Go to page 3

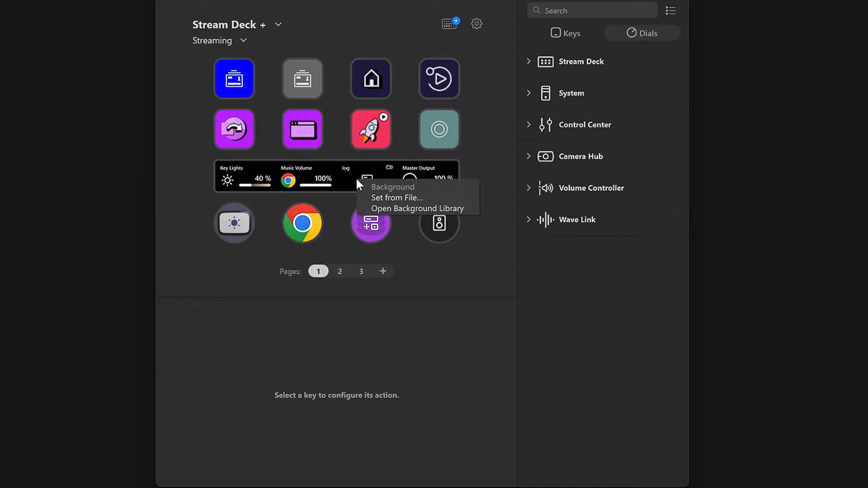362,271
